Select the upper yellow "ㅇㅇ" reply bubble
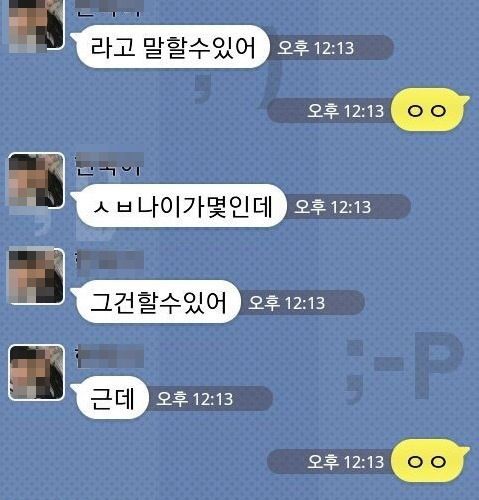The height and width of the screenshot is (500, 479). coord(428,110)
